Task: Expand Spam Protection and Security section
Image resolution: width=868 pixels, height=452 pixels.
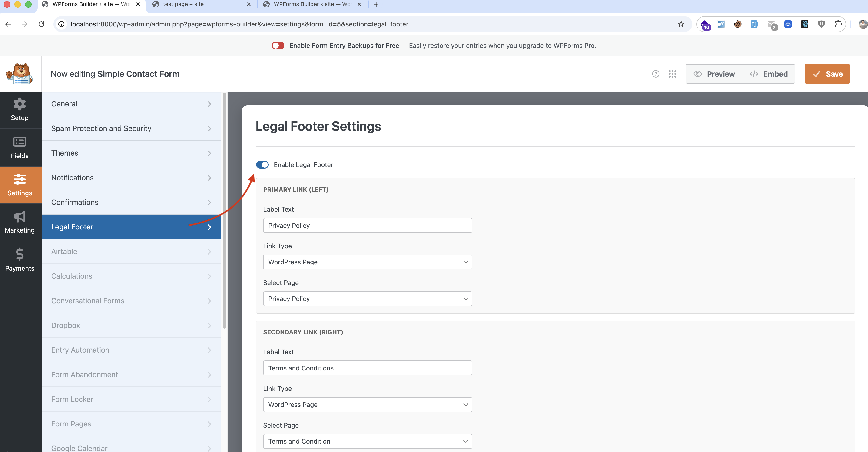Action: (x=131, y=128)
